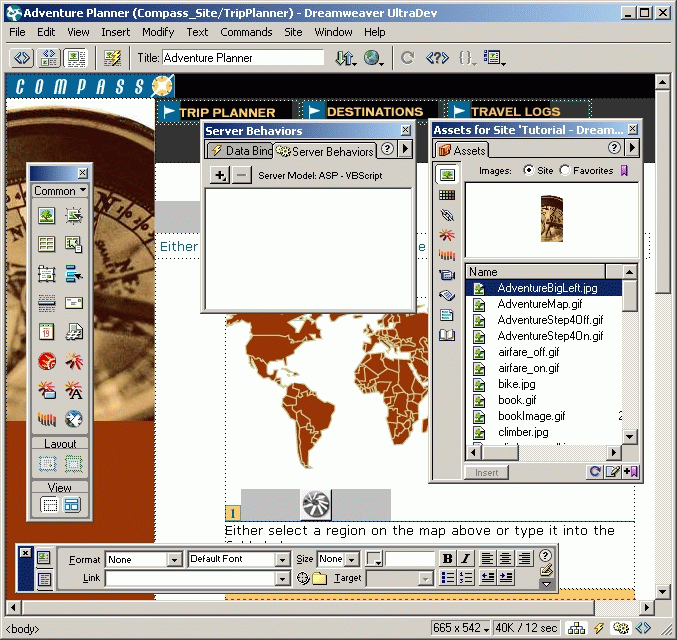Select Site radio button in Assets
This screenshot has height=640, width=677.
pyautogui.click(x=528, y=170)
